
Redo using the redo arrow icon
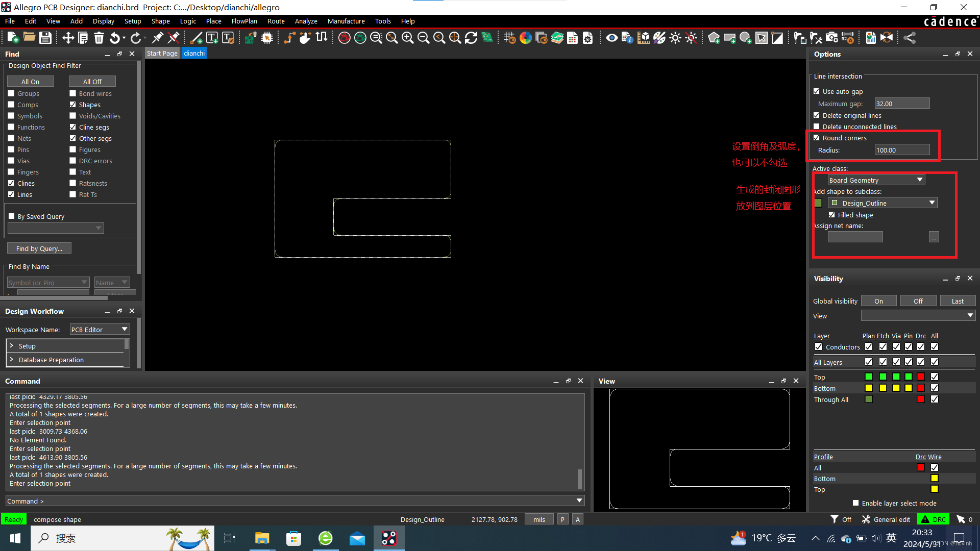pos(136,38)
